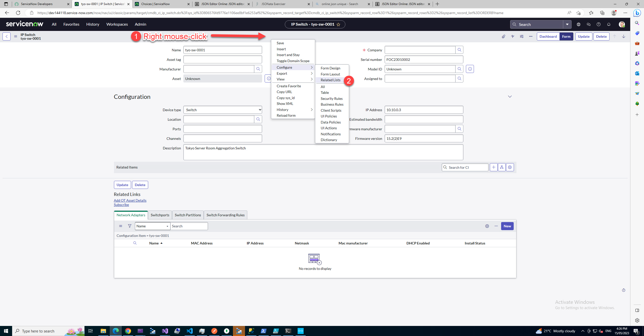644x336 pixels.
Task: Open File Explorer from the taskbar
Action: coord(103,331)
